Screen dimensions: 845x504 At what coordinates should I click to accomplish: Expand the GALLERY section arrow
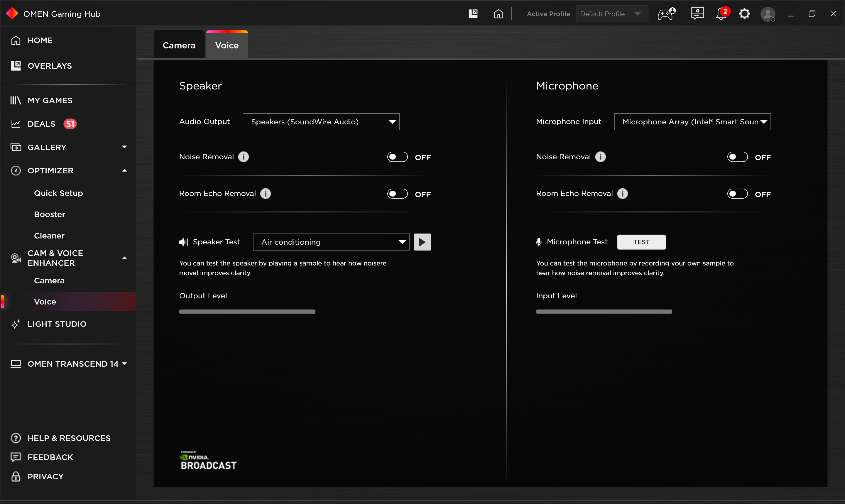click(124, 147)
